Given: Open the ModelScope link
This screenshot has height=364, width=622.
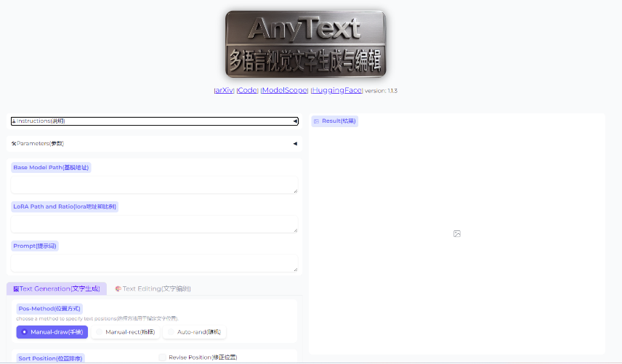Looking at the screenshot, I should pos(284,91).
